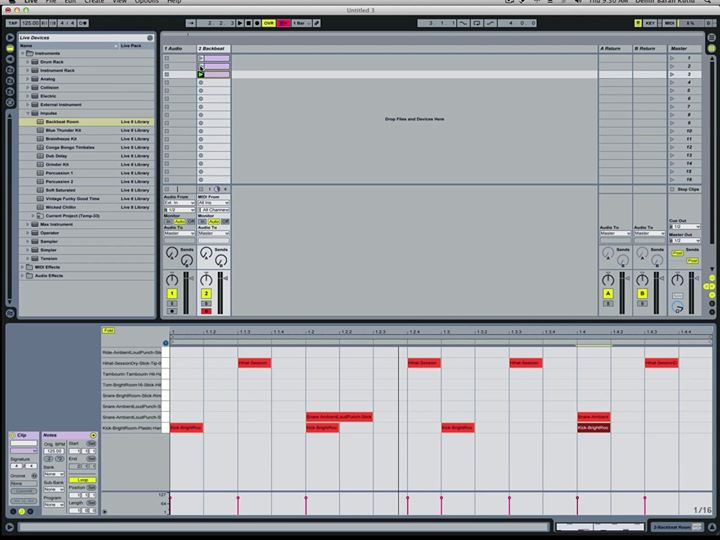720x540 pixels.
Task: Open the 1 Bar quantization menu
Action: coord(302,23)
